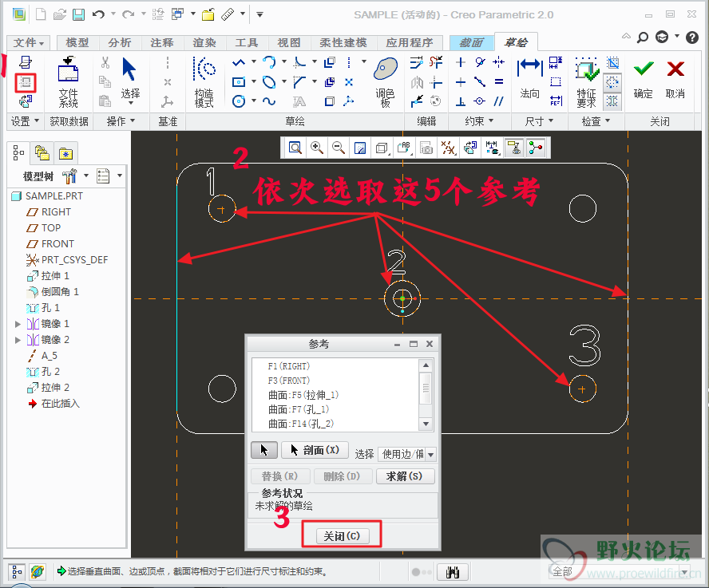Apply the Parallel constraint
This screenshot has width=709, height=588.
click(x=499, y=101)
